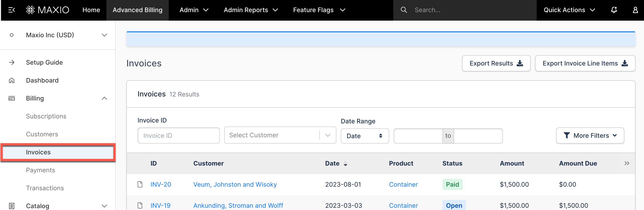Image resolution: width=644 pixels, height=210 pixels.
Task: Click the Export Invoice Line Items button
Action: point(585,63)
